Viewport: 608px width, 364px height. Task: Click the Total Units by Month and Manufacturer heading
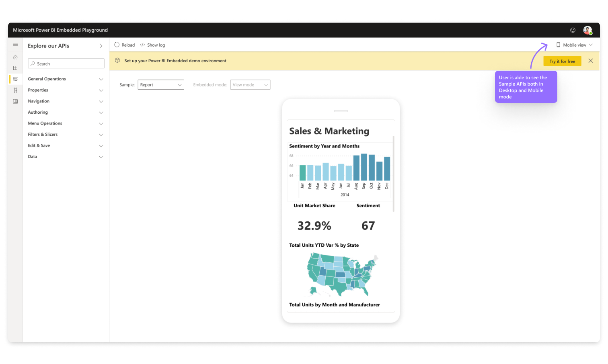pyautogui.click(x=335, y=305)
